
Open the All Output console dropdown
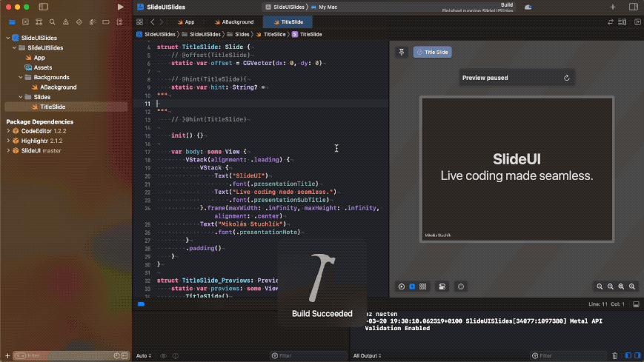tap(367, 356)
